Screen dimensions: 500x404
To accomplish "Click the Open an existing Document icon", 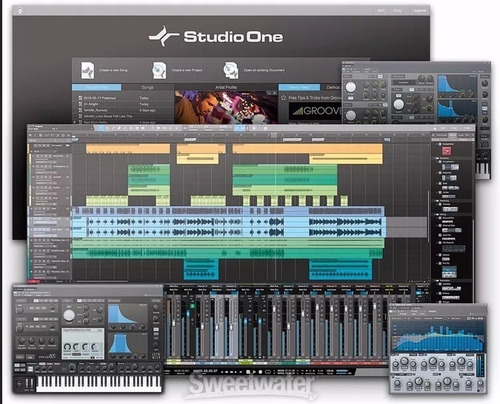I will 231,70.
